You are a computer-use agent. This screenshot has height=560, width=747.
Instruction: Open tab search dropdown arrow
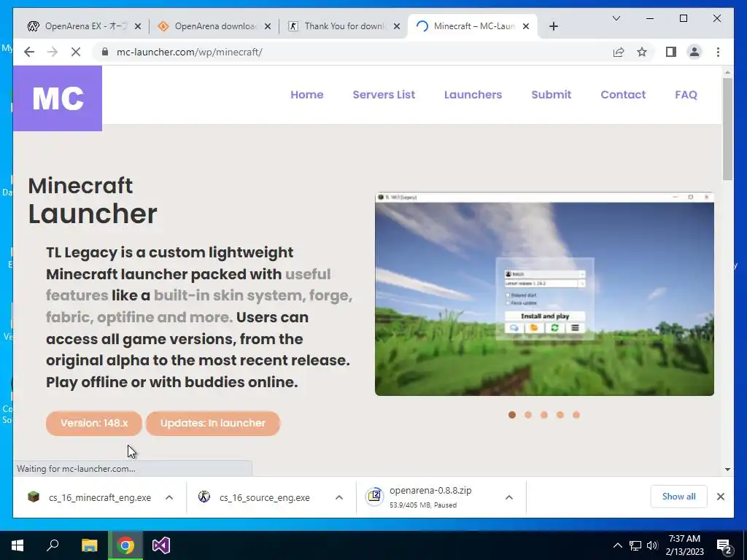pos(616,18)
